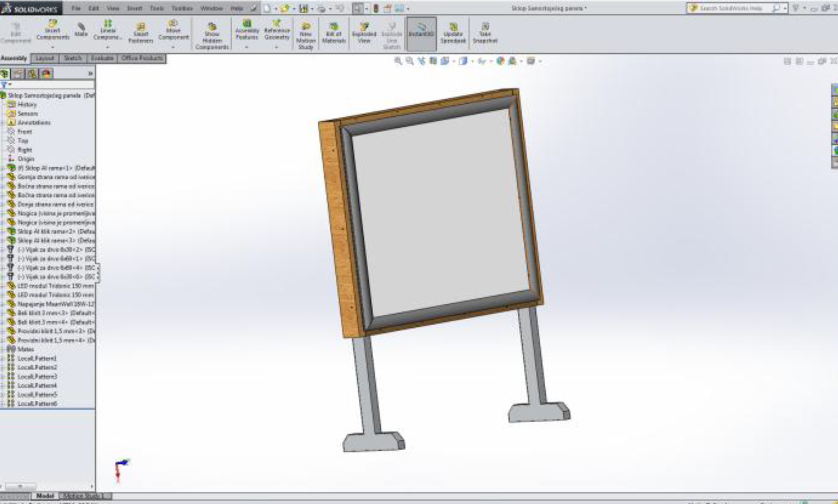Open the Insert menu

pyautogui.click(x=135, y=8)
